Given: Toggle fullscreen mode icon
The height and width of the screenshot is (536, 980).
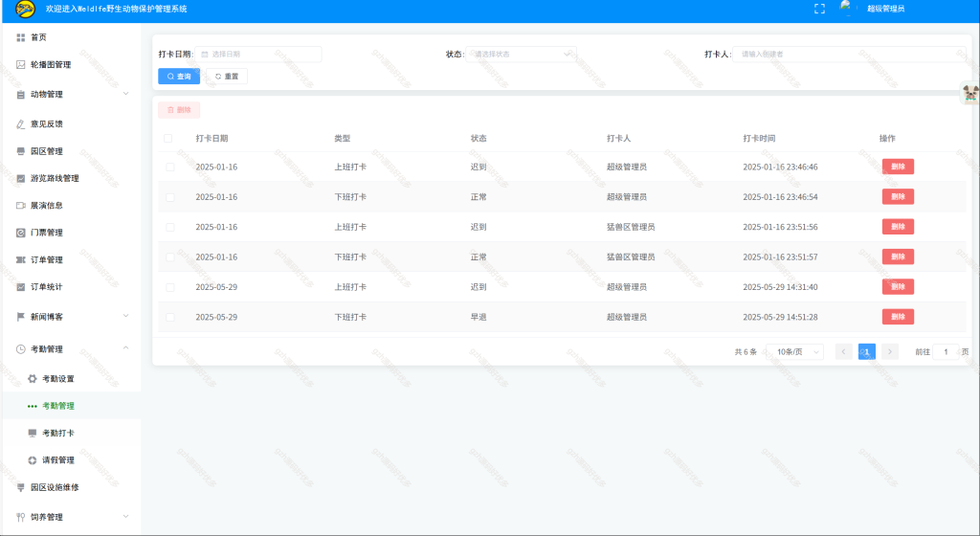Looking at the screenshot, I should tap(819, 9).
